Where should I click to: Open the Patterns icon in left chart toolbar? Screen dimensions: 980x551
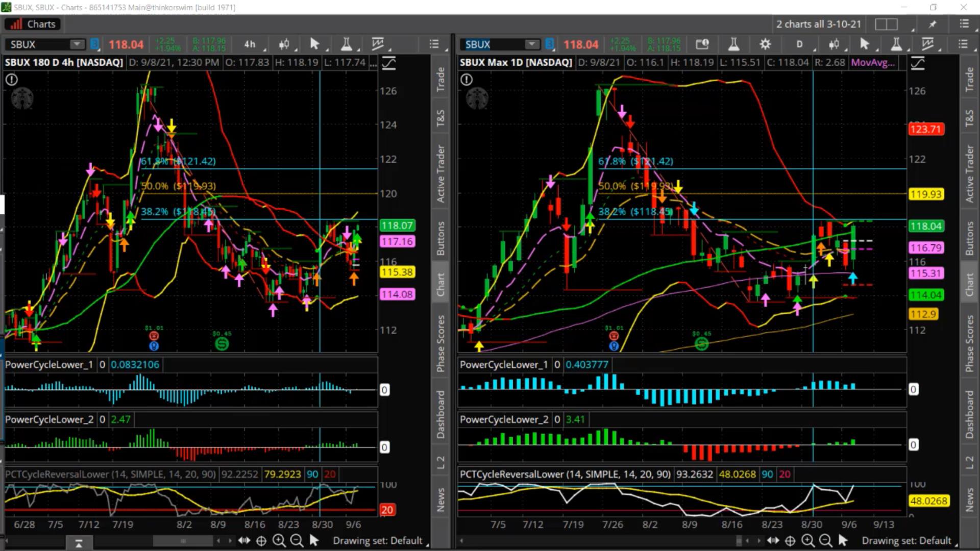(x=378, y=44)
